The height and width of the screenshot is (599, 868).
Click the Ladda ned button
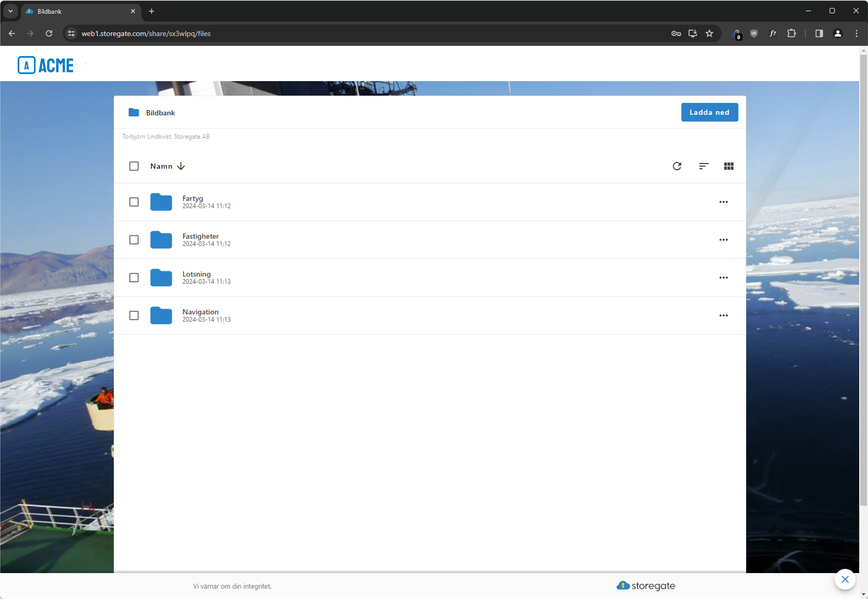pos(709,112)
